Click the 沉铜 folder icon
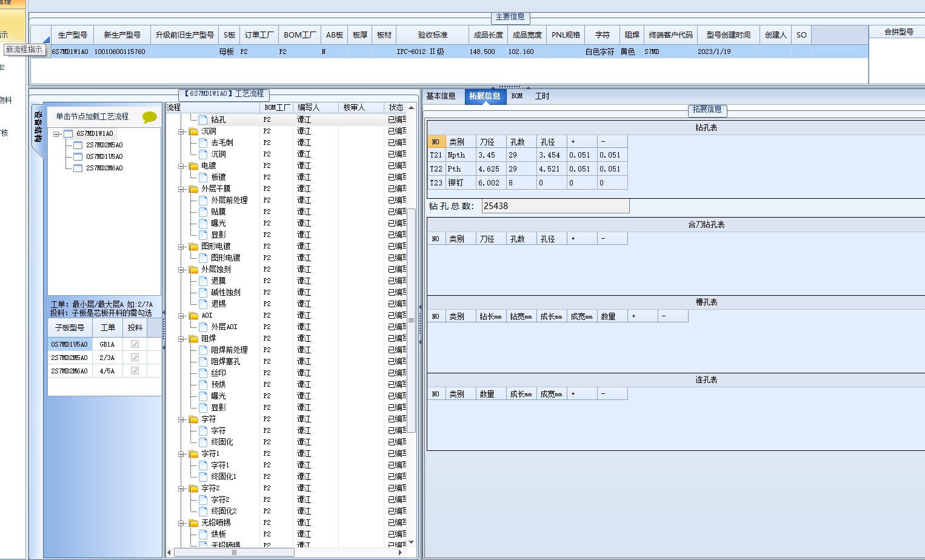The height and width of the screenshot is (560, 925). point(193,132)
